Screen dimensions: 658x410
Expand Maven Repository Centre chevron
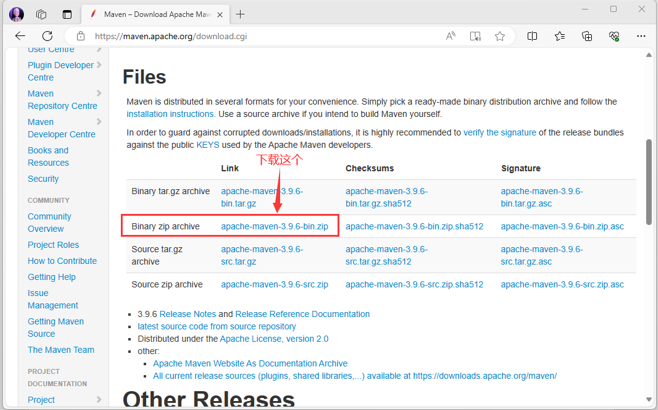(x=99, y=93)
